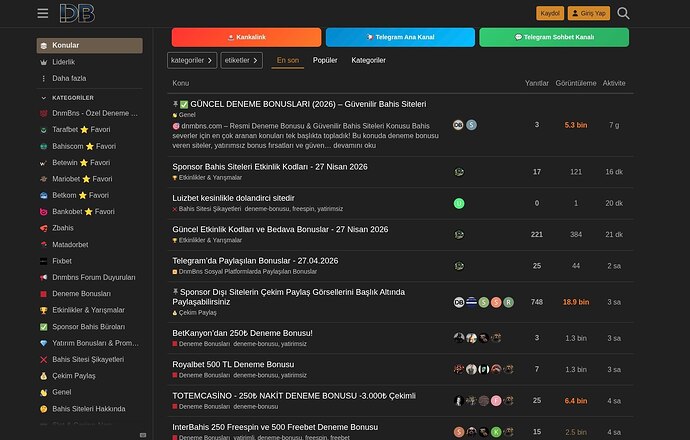Click the Bankobet Favori category icon
The width and height of the screenshot is (690, 440).
(44, 212)
